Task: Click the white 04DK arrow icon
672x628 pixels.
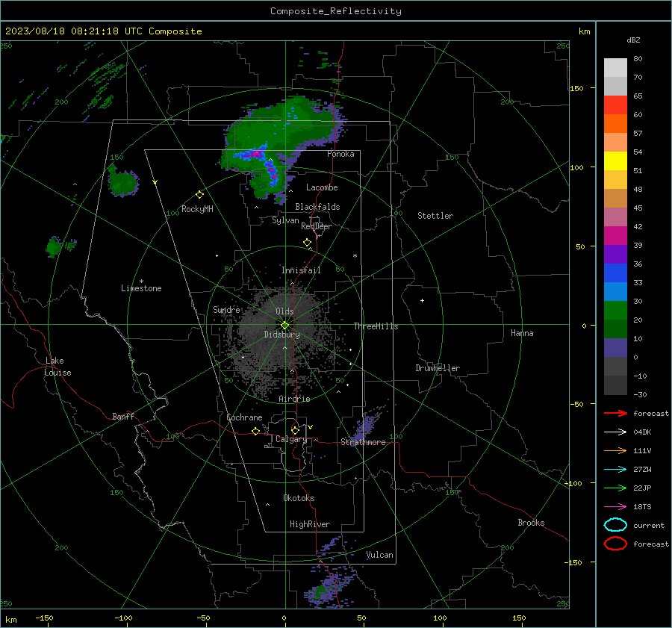Action: pos(615,432)
